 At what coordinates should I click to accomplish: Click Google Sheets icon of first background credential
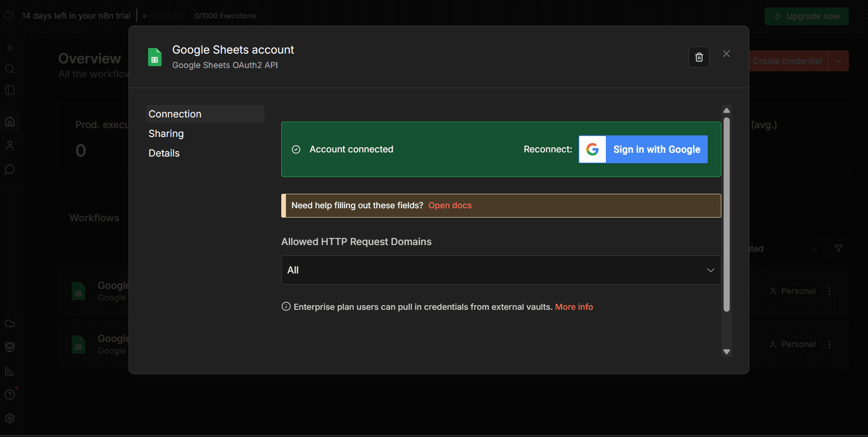[78, 291]
